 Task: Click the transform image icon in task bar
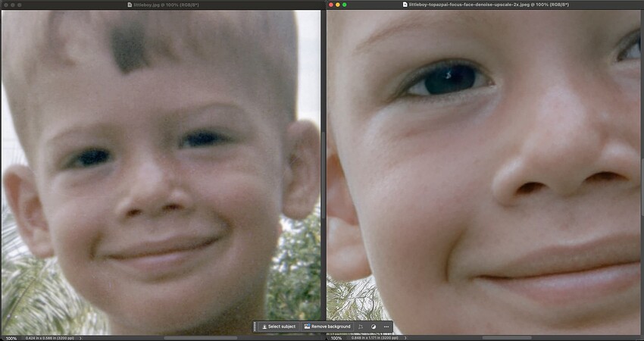361,327
